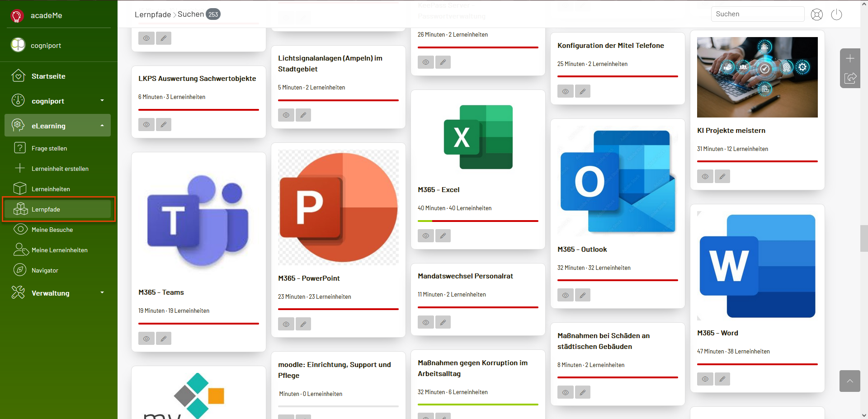View Lichtsignalanlagen learning path eye icon
The width and height of the screenshot is (868, 419).
click(286, 115)
